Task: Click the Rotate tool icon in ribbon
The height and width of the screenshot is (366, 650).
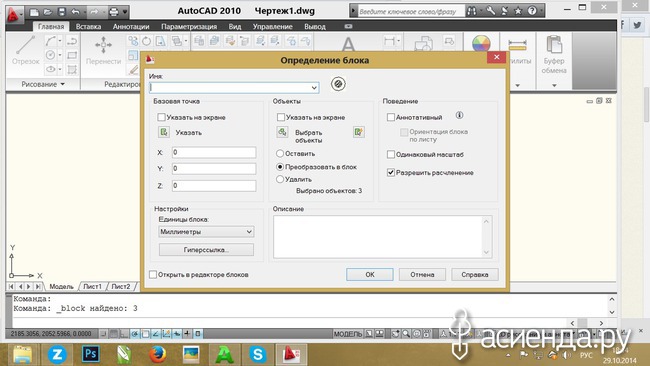Action: pos(147,41)
